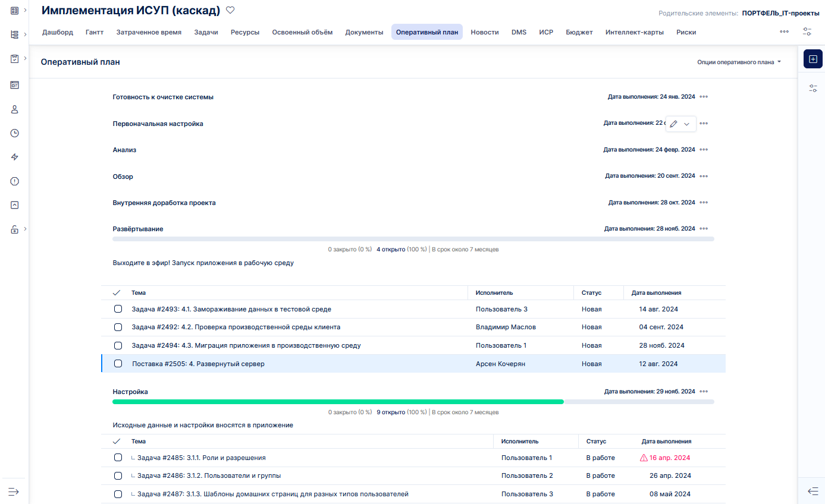This screenshot has height=504, width=825.
Task: Expand arrow beside hierarchy icon in sidebar
Action: pyautogui.click(x=26, y=34)
